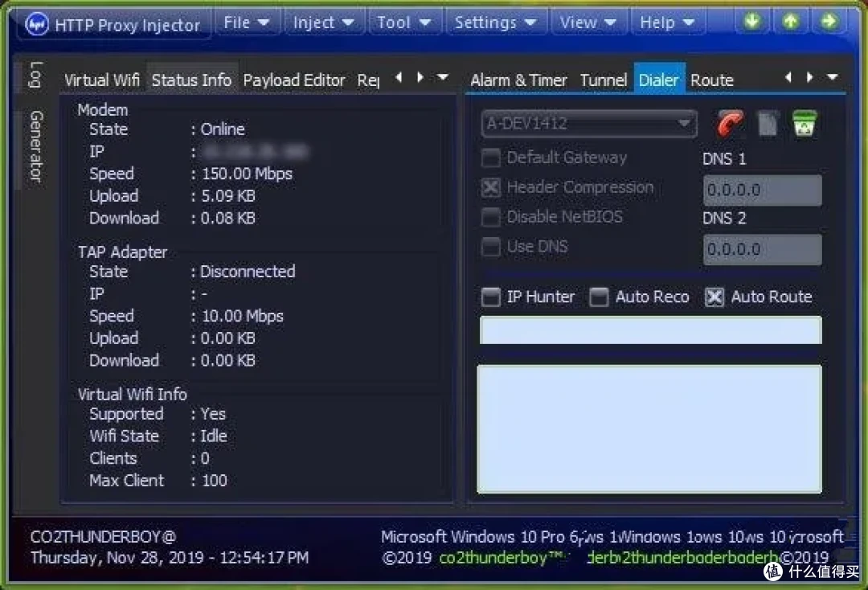The height and width of the screenshot is (590, 868).
Task: Click the green up-arrow button
Action: point(791,22)
